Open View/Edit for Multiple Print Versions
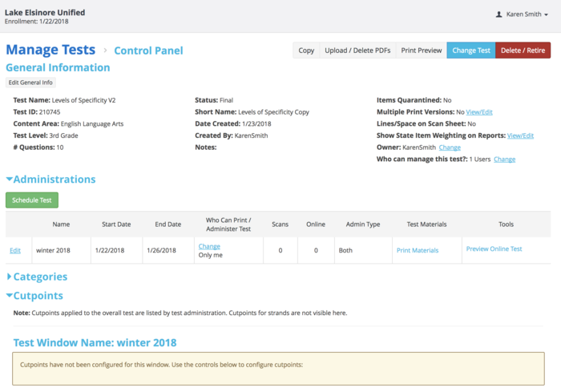 pos(478,112)
